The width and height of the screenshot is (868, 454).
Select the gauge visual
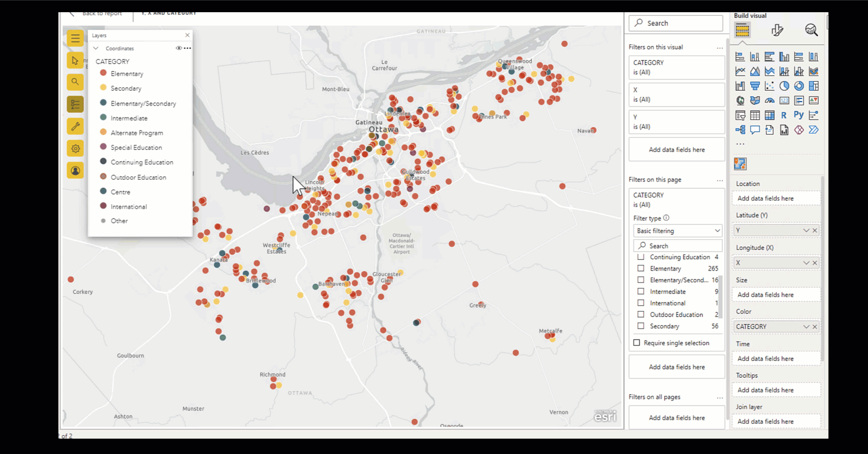point(769,100)
